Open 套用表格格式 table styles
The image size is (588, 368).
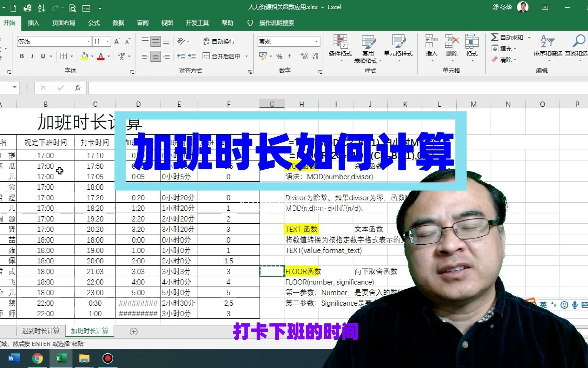[x=368, y=49]
